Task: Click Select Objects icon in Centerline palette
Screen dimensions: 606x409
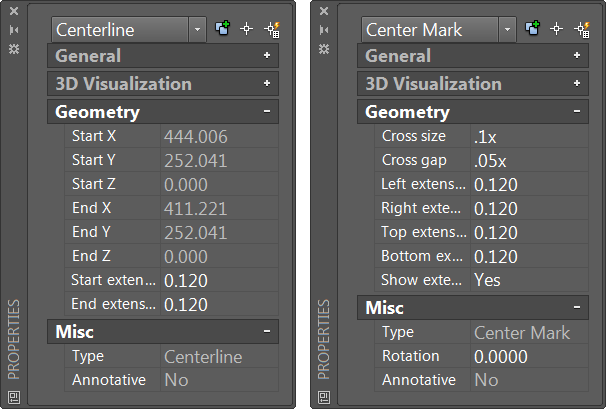Action: tap(248, 30)
